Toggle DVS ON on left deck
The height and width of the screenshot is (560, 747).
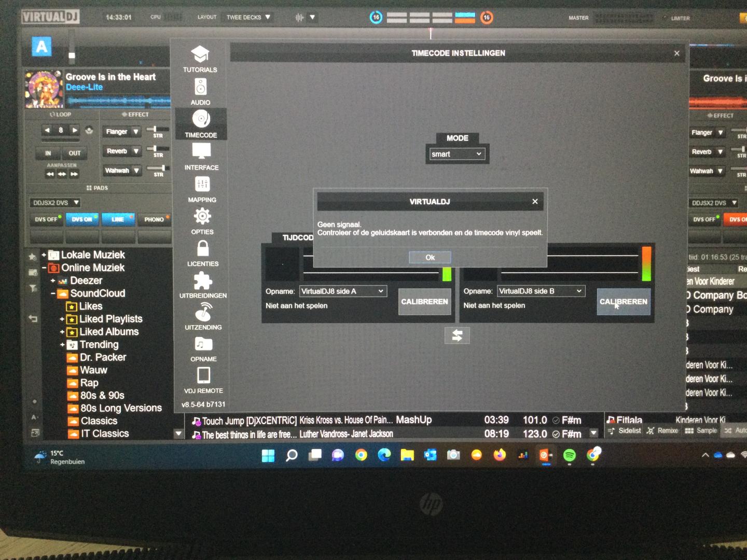82,219
